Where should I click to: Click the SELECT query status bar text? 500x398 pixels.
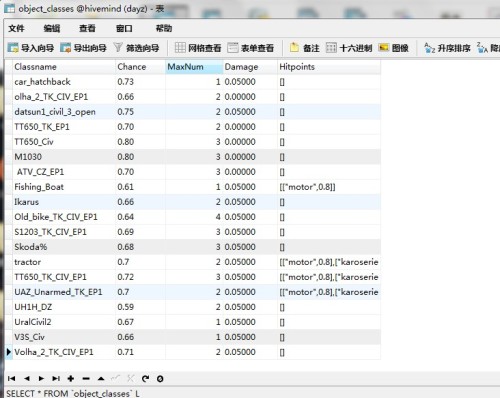point(73,393)
